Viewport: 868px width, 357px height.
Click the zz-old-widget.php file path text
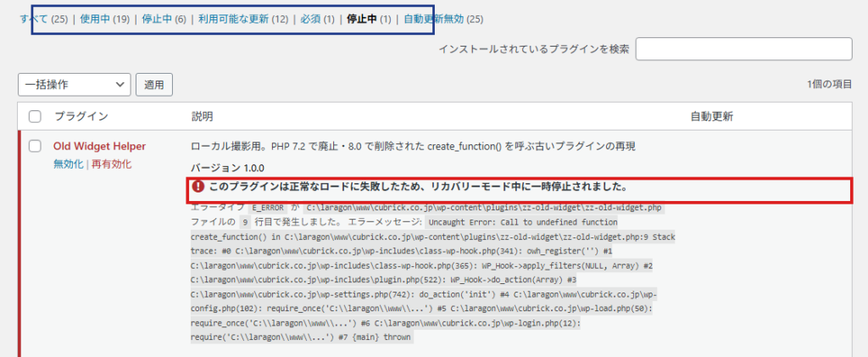pos(484,208)
